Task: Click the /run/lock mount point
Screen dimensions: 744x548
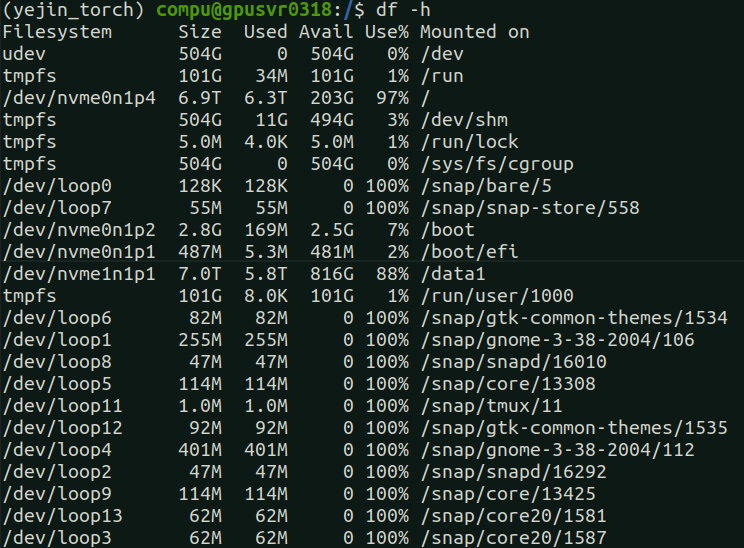Action: [x=470, y=142]
